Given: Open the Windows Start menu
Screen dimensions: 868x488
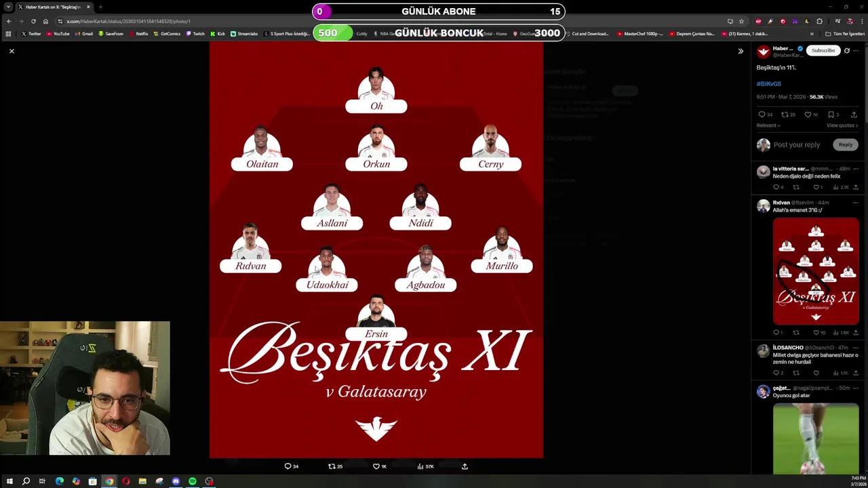Looking at the screenshot, I should 9,481.
